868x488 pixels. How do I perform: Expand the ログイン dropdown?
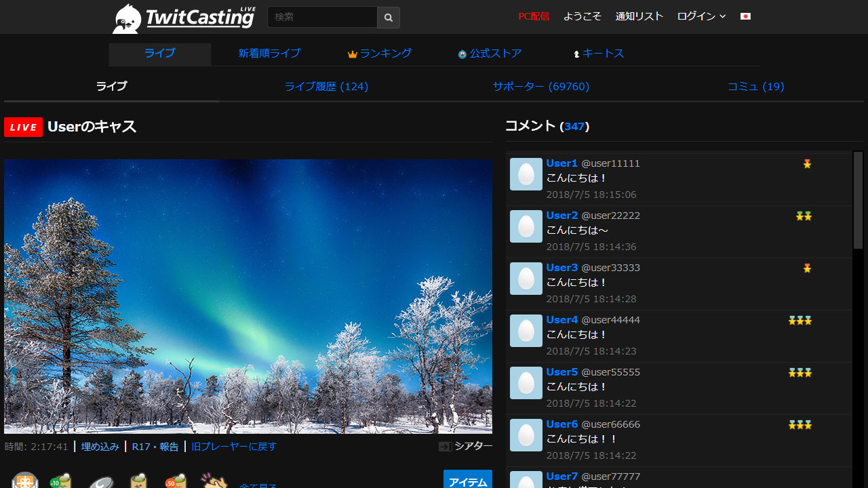coord(701,16)
